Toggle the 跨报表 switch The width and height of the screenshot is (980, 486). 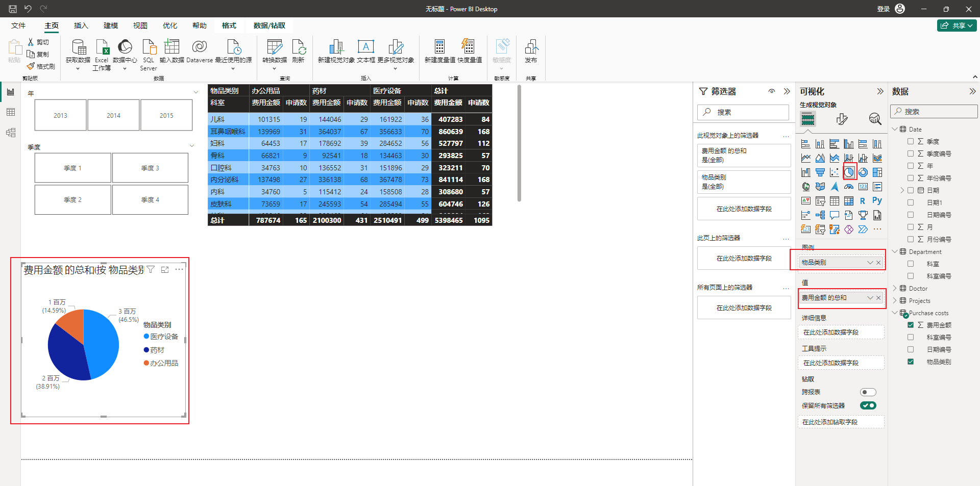pyautogui.click(x=868, y=392)
